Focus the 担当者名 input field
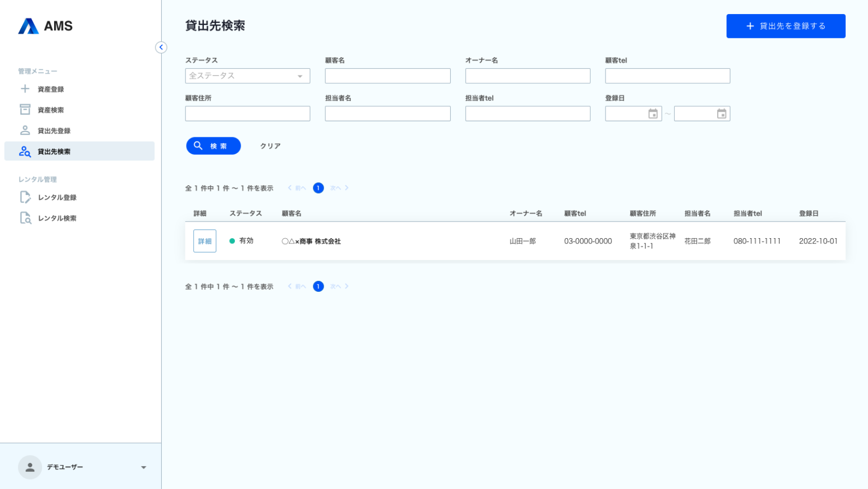This screenshot has height=489, width=868. tap(388, 113)
